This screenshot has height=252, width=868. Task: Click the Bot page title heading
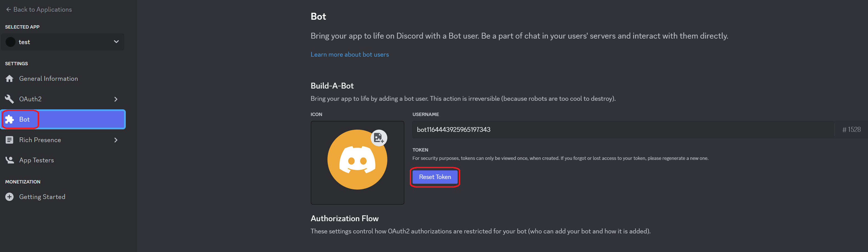tap(318, 17)
